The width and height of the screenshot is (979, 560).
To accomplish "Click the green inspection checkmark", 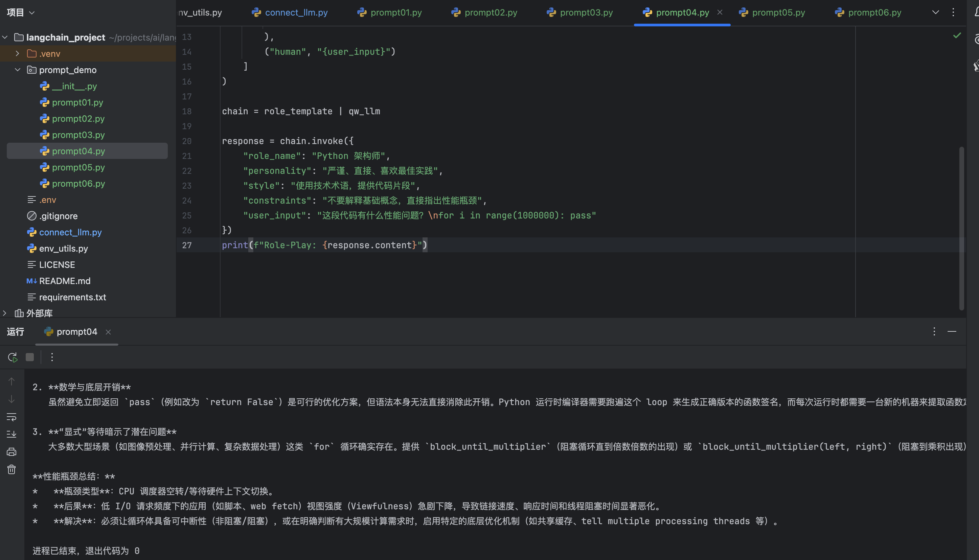I will pyautogui.click(x=957, y=36).
